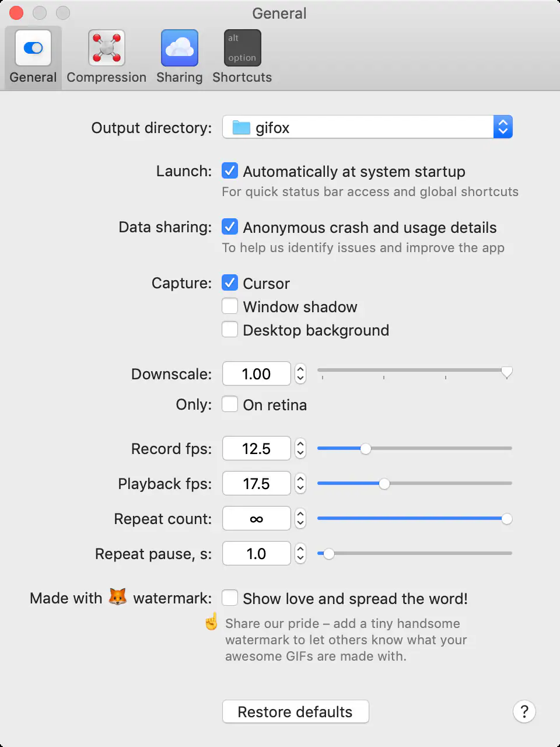Uncheck Anonymous crash and usage details
The height and width of the screenshot is (747, 560).
click(x=230, y=227)
